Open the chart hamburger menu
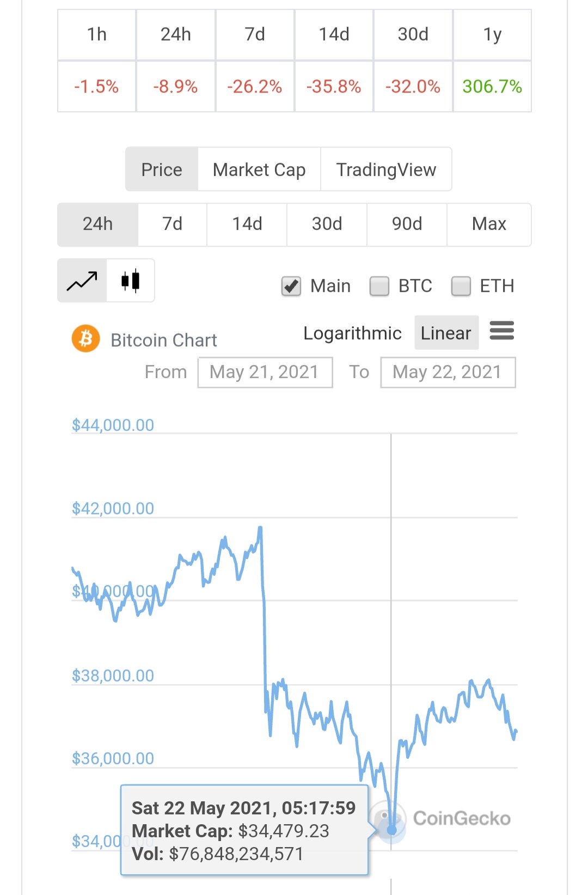Image resolution: width=588 pixels, height=895 pixels. [502, 331]
